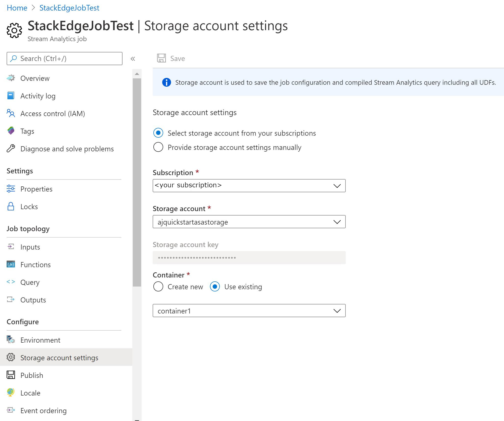The height and width of the screenshot is (421, 504).
Task: Click the StackEdgeJobTest breadcrumb link
Action: pos(69,8)
